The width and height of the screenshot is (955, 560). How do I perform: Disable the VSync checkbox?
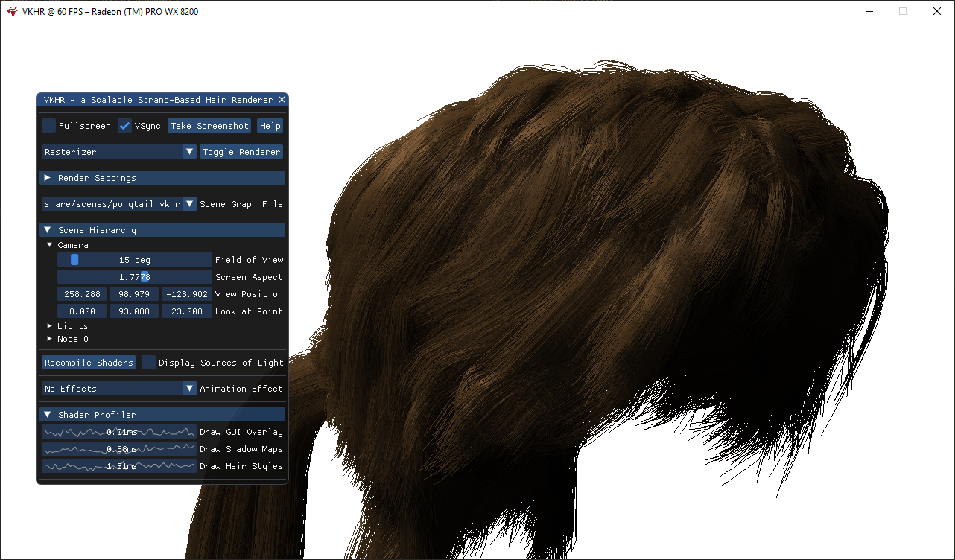[x=124, y=126]
